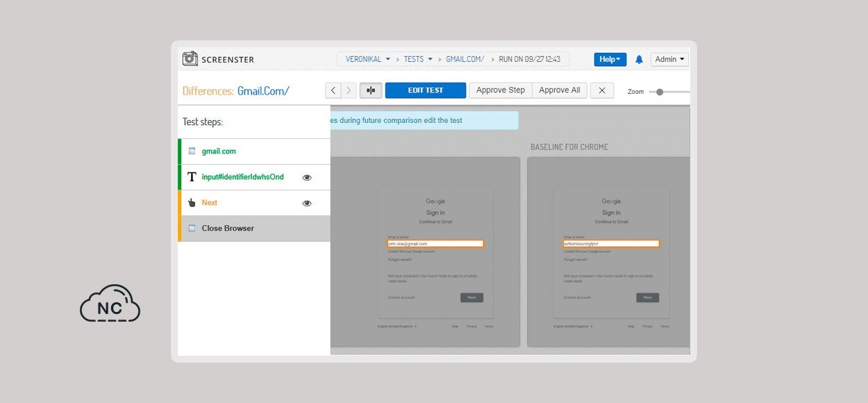Click the Test steps: heading
This screenshot has width=868, height=403.
pyautogui.click(x=203, y=122)
